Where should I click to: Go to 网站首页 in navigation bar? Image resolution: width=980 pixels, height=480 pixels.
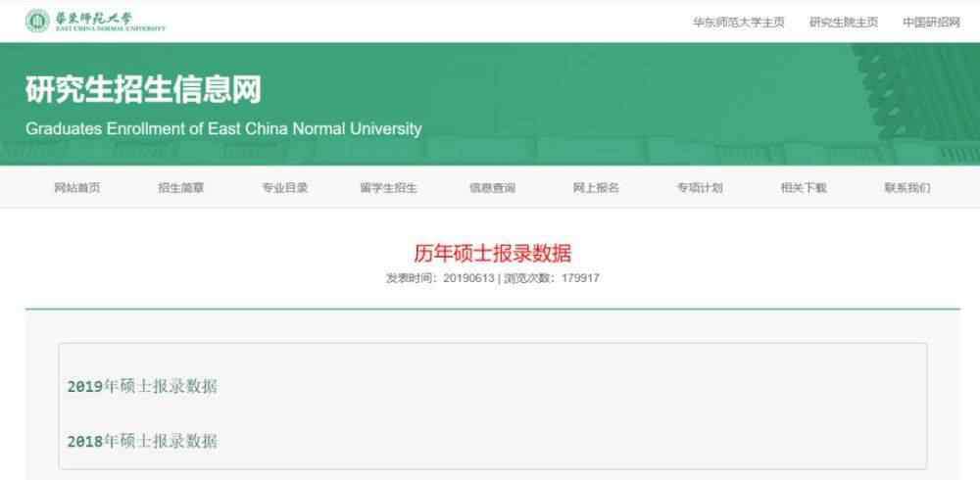[77, 187]
